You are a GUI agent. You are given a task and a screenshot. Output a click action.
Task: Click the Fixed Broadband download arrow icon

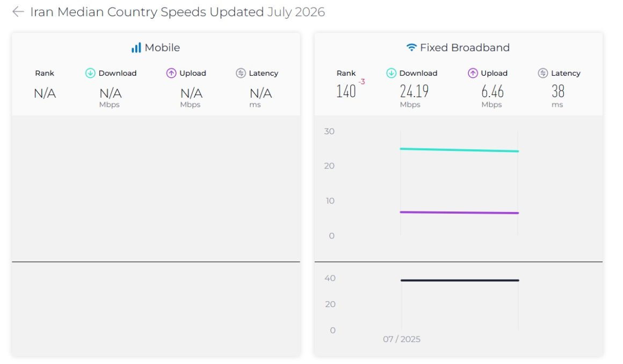[392, 73]
